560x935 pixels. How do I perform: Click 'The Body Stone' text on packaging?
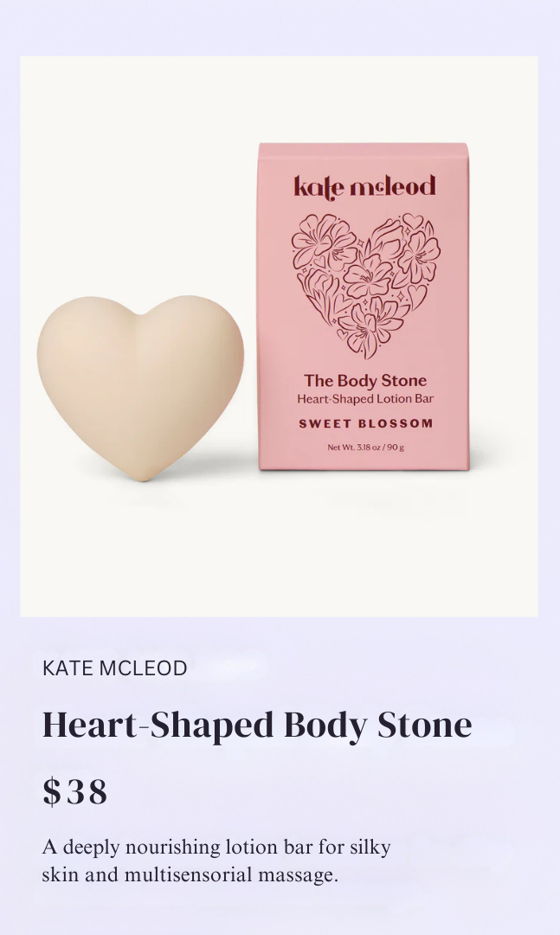point(365,380)
